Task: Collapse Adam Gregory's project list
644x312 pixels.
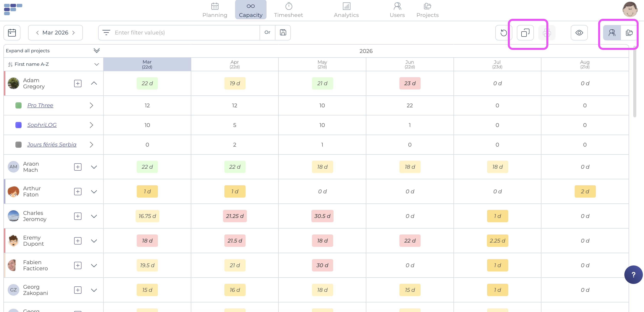Action: 94,83
